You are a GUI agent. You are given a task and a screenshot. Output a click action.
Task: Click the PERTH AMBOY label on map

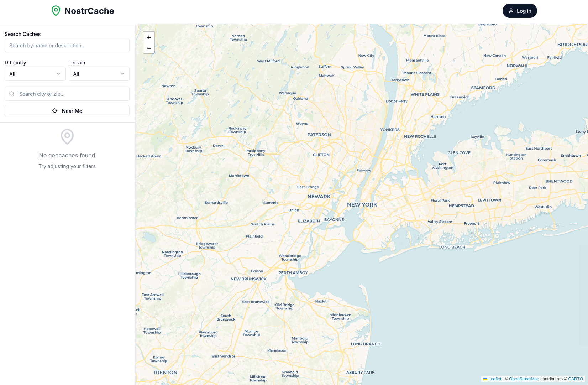[x=293, y=273]
